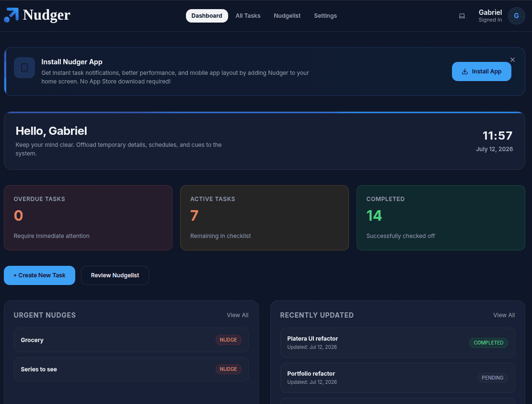
Task: Open the Portfolio refactor task
Action: pos(398,378)
